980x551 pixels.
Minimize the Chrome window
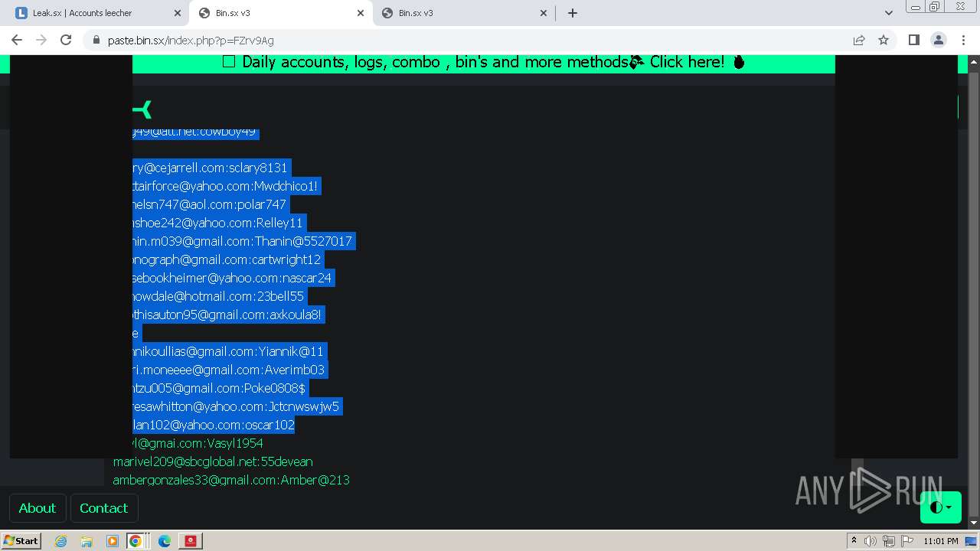pos(915,7)
